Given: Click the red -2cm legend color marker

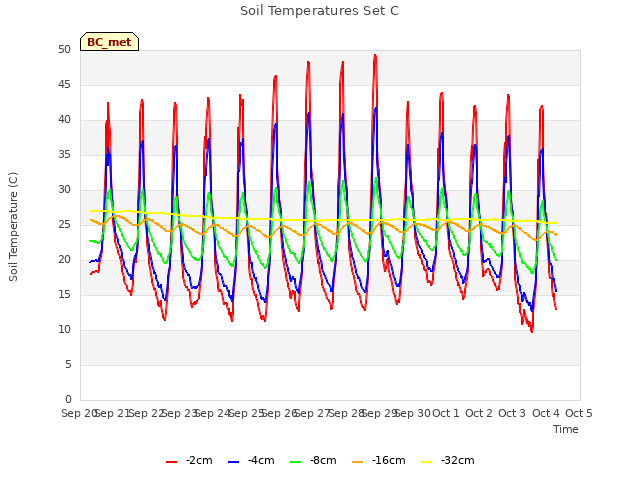Looking at the screenshot, I should coord(171,462).
